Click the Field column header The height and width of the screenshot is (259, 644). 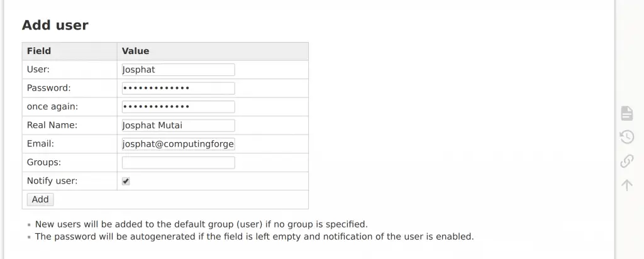(x=39, y=51)
